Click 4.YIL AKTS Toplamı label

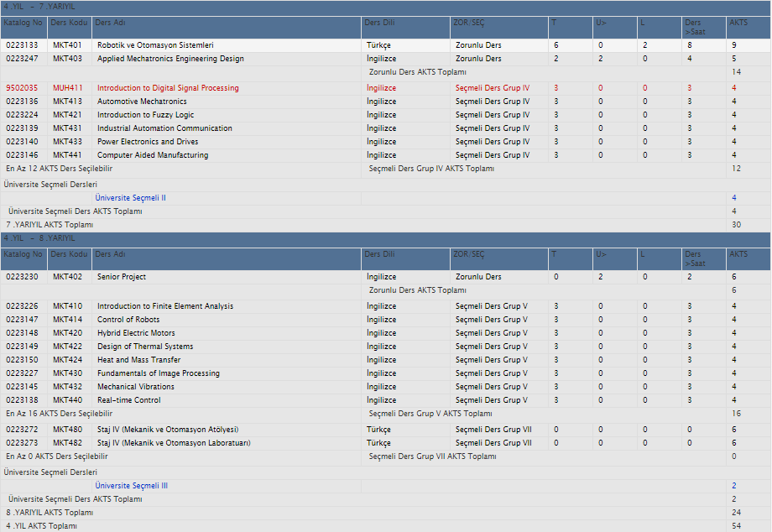tap(41, 526)
